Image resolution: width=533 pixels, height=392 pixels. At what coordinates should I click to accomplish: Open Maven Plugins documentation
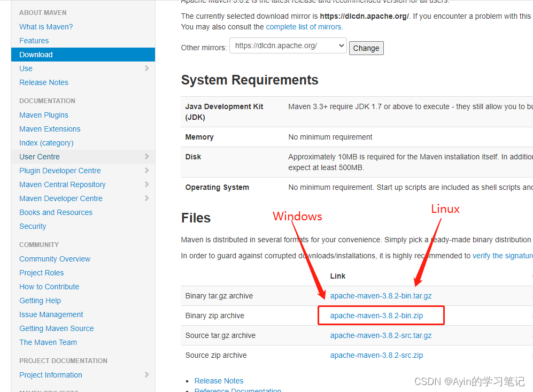tap(43, 116)
